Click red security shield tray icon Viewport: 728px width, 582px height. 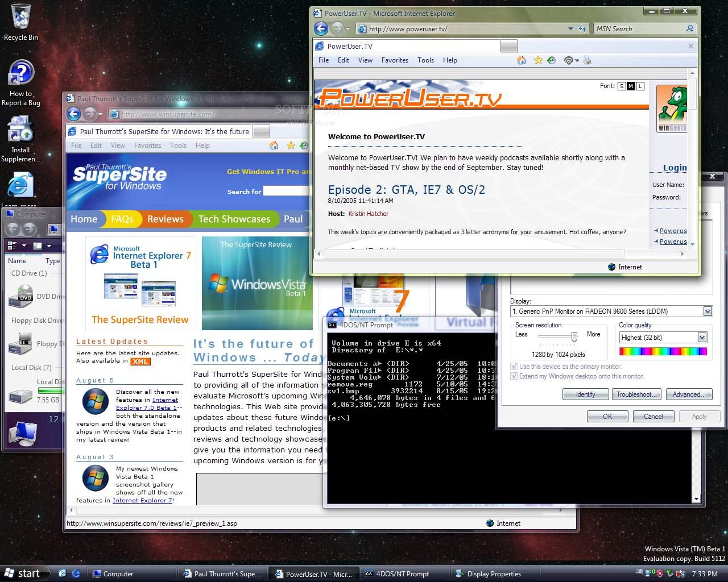pos(660,573)
